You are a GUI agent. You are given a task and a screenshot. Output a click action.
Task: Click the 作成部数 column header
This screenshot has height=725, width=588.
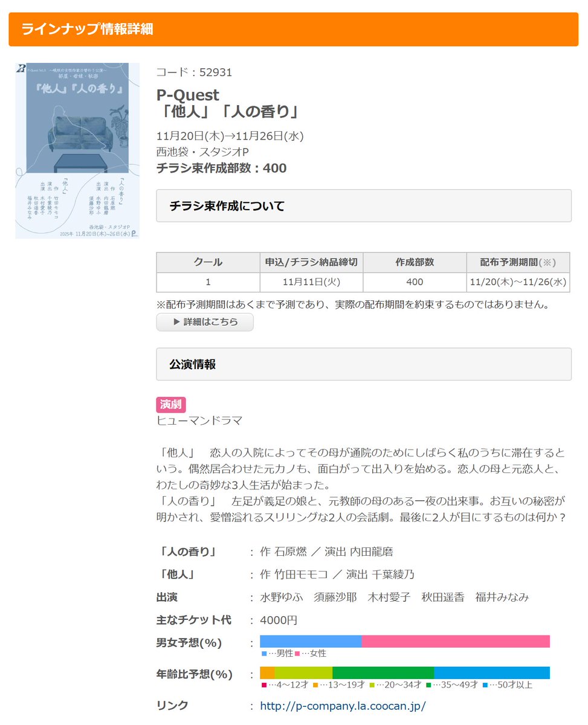point(415,263)
